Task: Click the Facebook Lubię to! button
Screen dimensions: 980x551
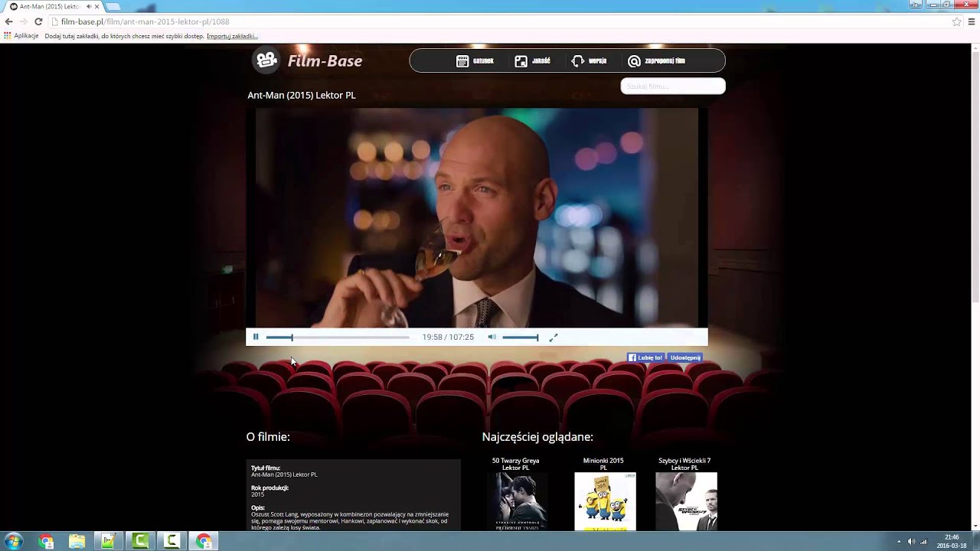Action: (x=645, y=357)
